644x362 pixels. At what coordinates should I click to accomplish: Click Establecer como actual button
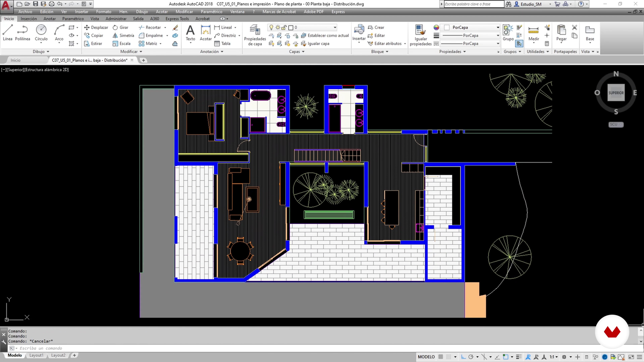(325, 36)
